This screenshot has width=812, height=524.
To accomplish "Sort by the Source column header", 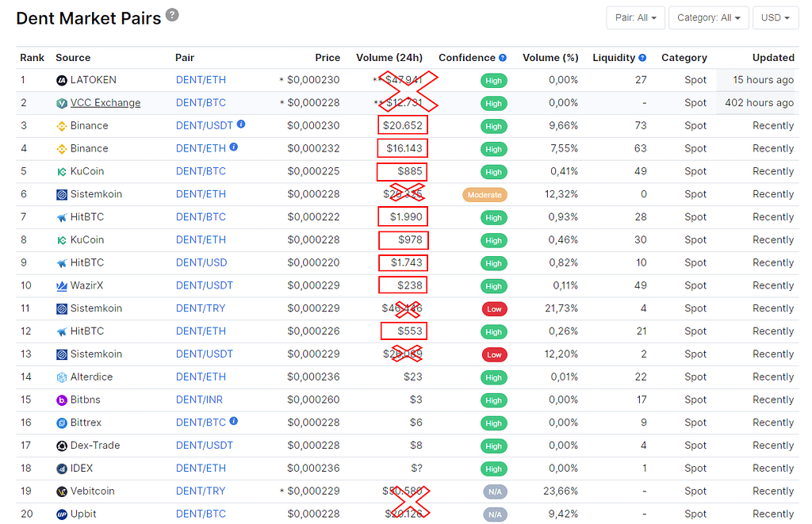I will 73,58.
